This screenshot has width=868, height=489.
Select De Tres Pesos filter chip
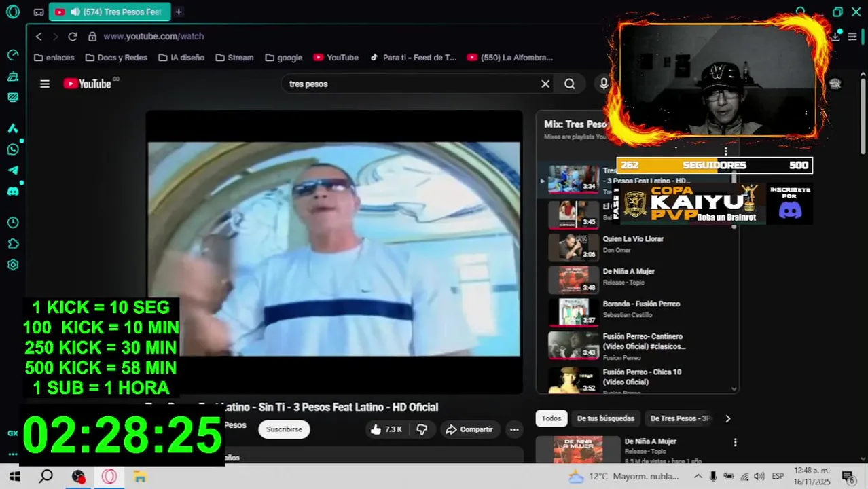(x=679, y=418)
